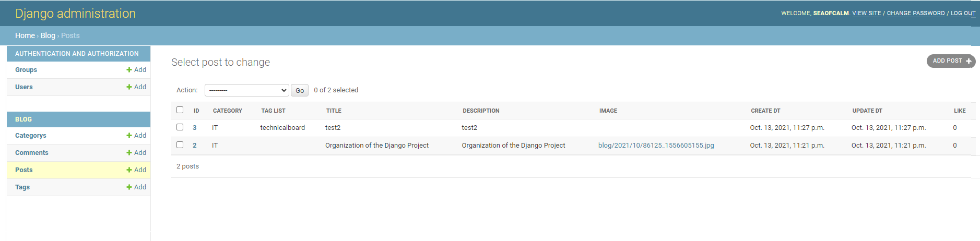The width and height of the screenshot is (980, 241).
Task: Open the Action dropdown
Action: pos(247,90)
